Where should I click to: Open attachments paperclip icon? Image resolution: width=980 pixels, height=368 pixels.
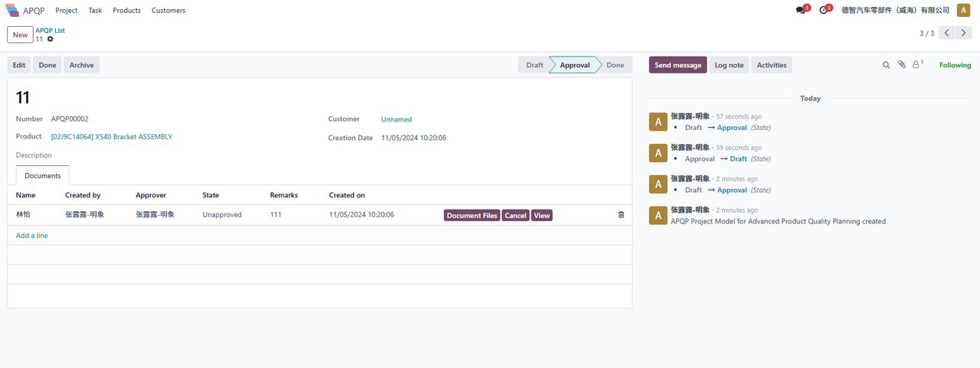tap(902, 65)
